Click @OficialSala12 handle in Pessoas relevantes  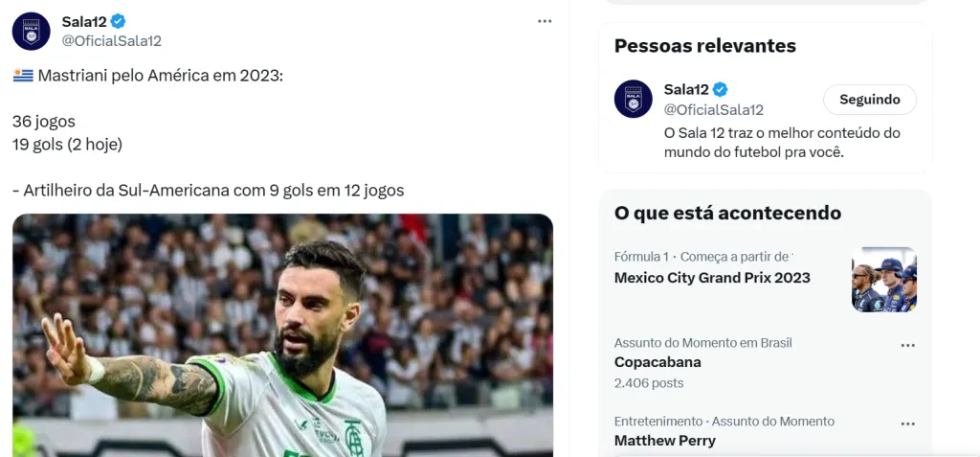[x=713, y=109]
